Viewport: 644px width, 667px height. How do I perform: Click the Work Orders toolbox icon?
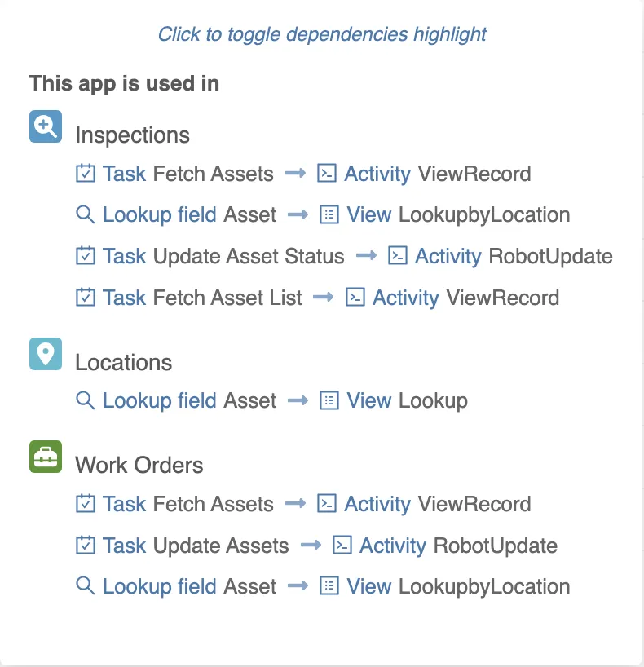pyautogui.click(x=45, y=457)
